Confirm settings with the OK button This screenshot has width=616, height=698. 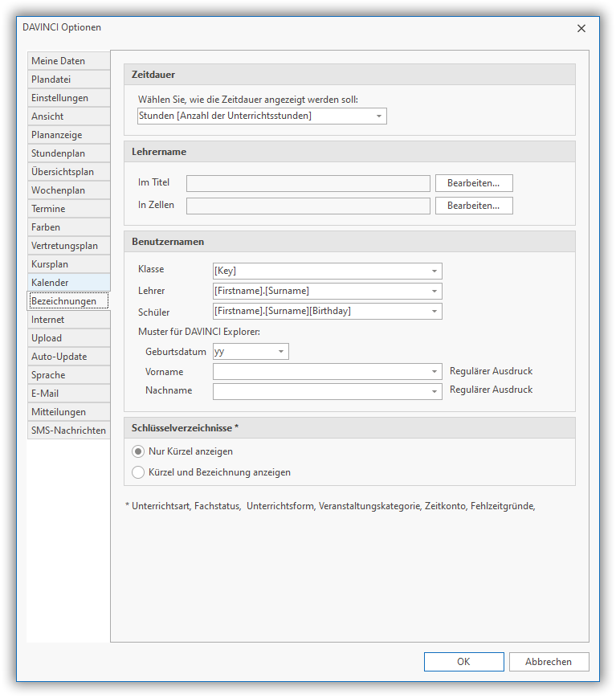(463, 662)
